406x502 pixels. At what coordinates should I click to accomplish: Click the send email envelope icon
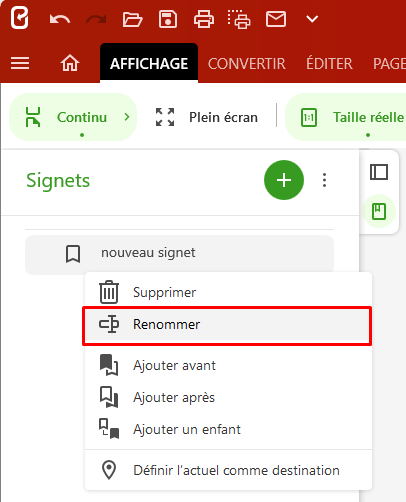276,19
